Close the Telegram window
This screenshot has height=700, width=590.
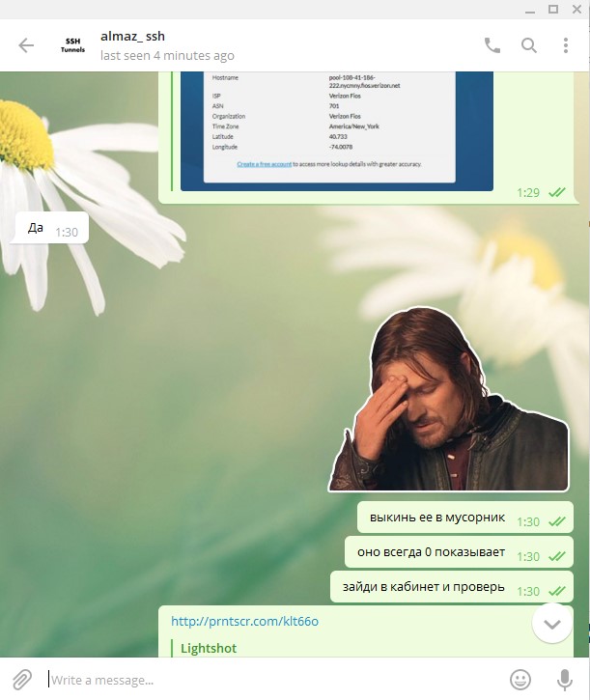click(577, 10)
